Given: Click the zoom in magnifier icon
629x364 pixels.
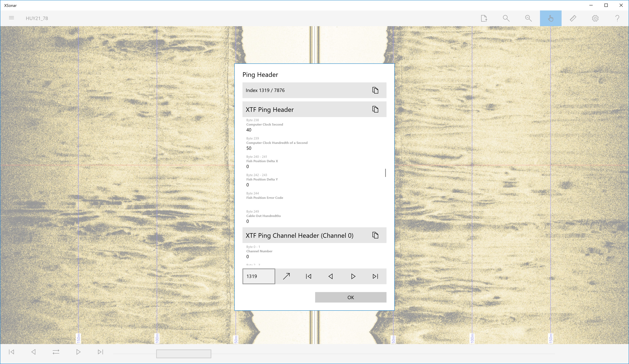Looking at the screenshot, I should click(506, 18).
